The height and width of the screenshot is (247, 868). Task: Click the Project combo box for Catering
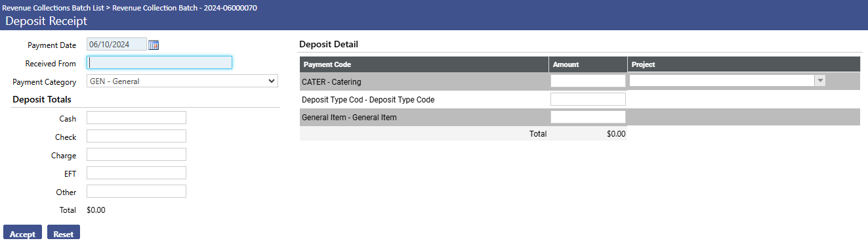tap(727, 81)
